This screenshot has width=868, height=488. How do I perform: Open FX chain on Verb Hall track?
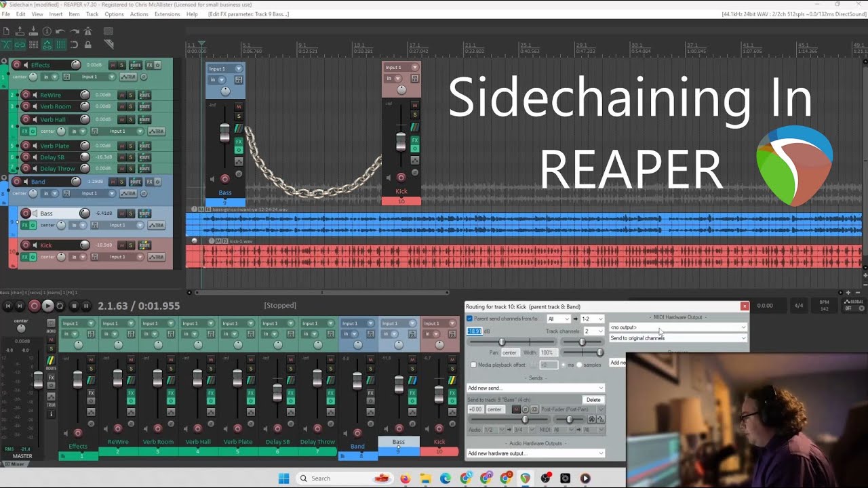coord(25,131)
